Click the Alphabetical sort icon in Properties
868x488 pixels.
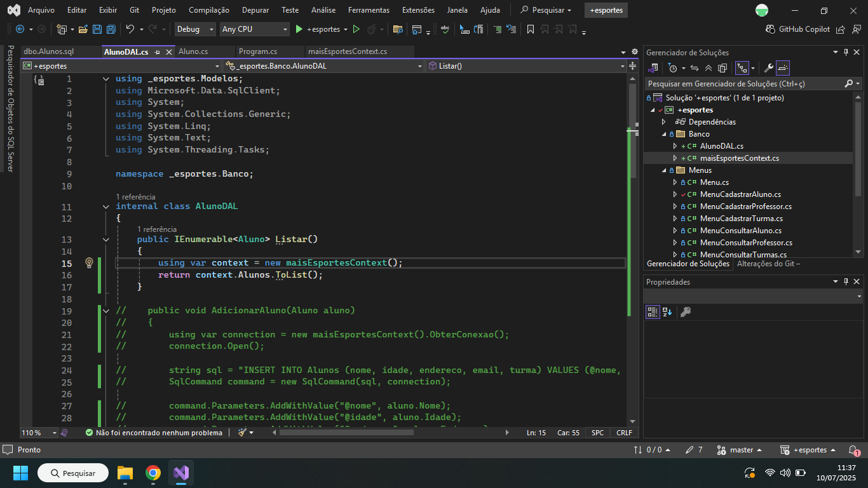click(667, 311)
